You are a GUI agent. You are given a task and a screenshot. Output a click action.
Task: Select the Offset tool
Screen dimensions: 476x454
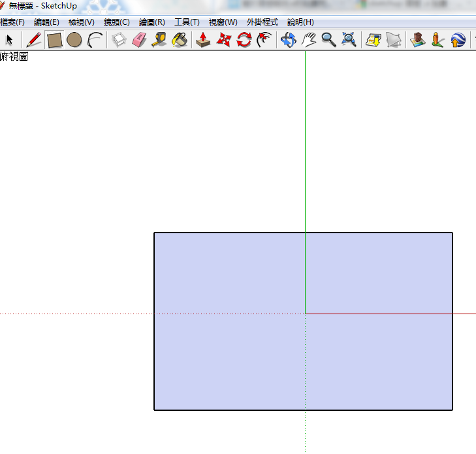point(264,40)
